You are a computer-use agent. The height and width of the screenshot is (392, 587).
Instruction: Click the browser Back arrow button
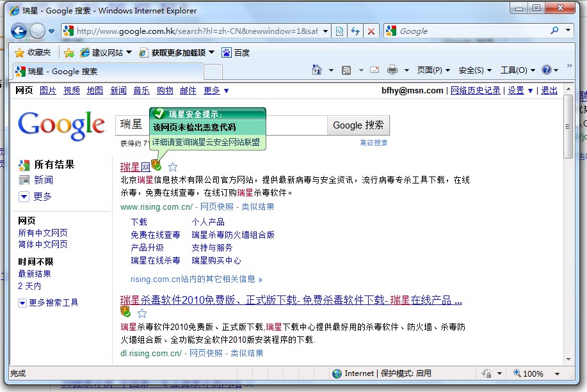click(x=19, y=31)
